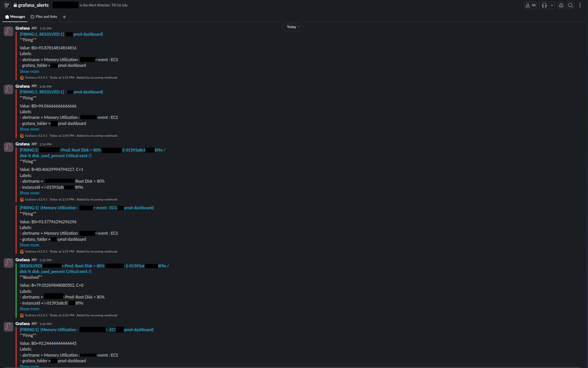
Task: Click Grafana logo in footer 'Today at 2:26 PM'
Action: click(x=22, y=315)
